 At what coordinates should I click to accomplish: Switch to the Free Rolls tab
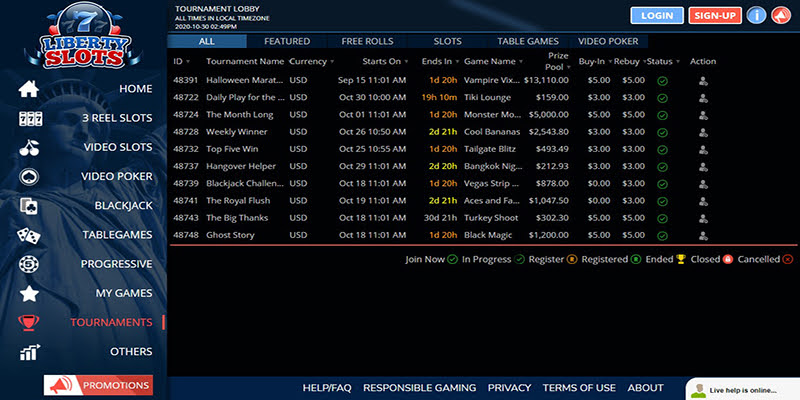[x=367, y=41]
